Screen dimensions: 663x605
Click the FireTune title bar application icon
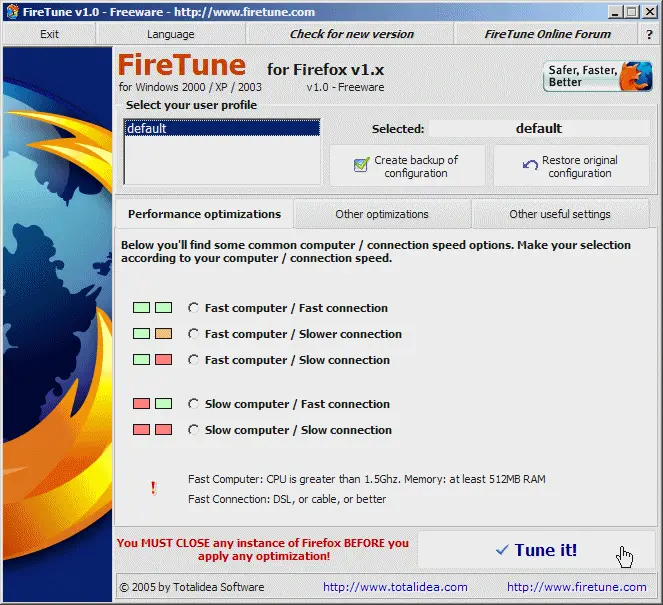11,12
